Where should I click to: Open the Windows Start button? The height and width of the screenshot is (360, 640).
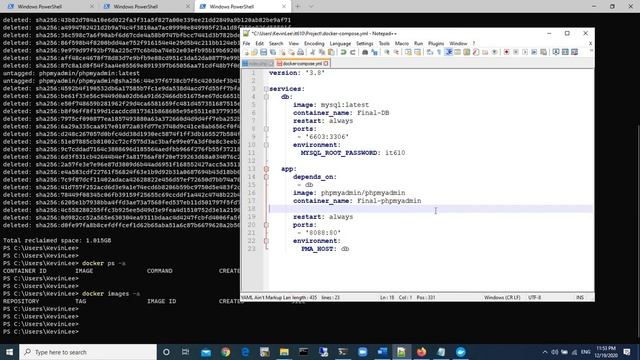pyautogui.click(x=9, y=352)
